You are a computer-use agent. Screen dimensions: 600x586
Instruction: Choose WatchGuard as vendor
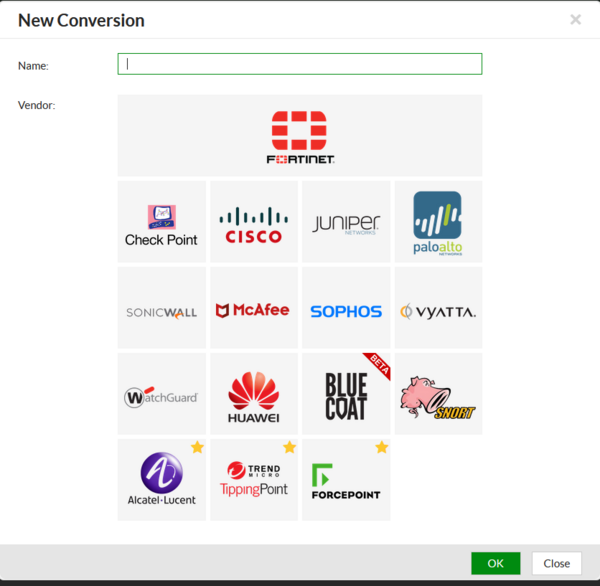[x=161, y=394]
